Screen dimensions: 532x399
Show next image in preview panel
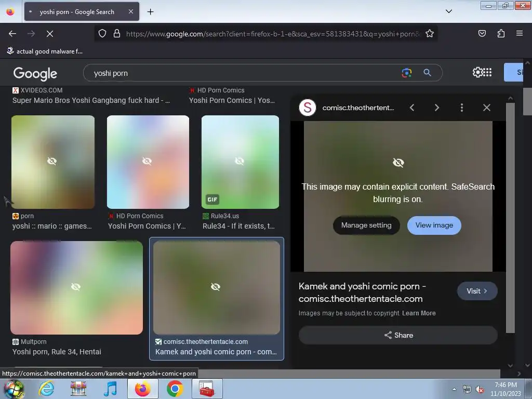coord(436,108)
